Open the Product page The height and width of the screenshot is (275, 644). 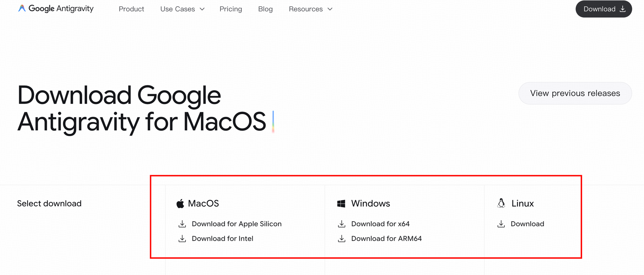131,9
